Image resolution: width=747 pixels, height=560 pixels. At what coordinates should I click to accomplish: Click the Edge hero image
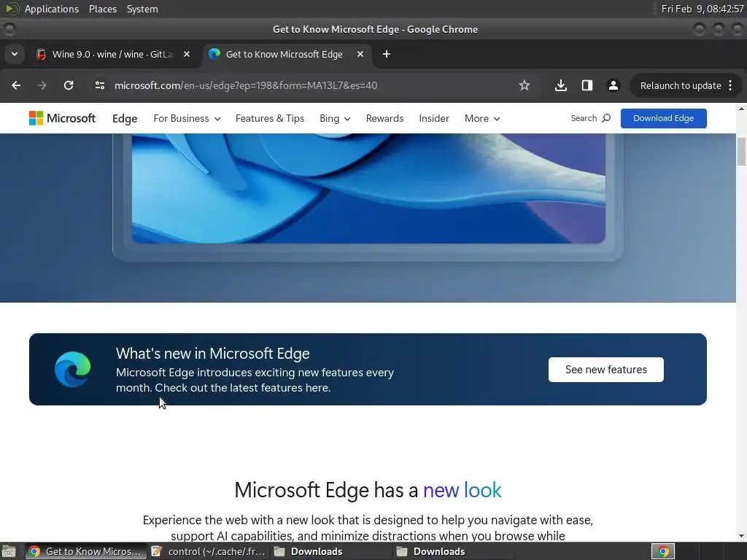pos(368,189)
